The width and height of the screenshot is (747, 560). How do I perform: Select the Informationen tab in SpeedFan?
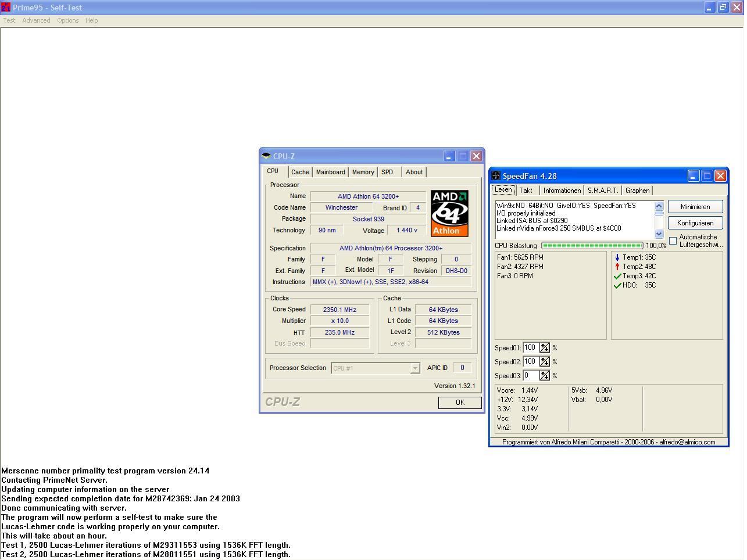click(562, 191)
